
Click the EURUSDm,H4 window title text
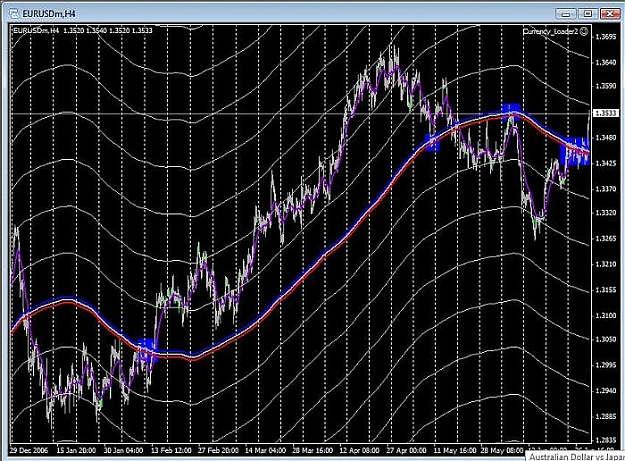(49, 14)
